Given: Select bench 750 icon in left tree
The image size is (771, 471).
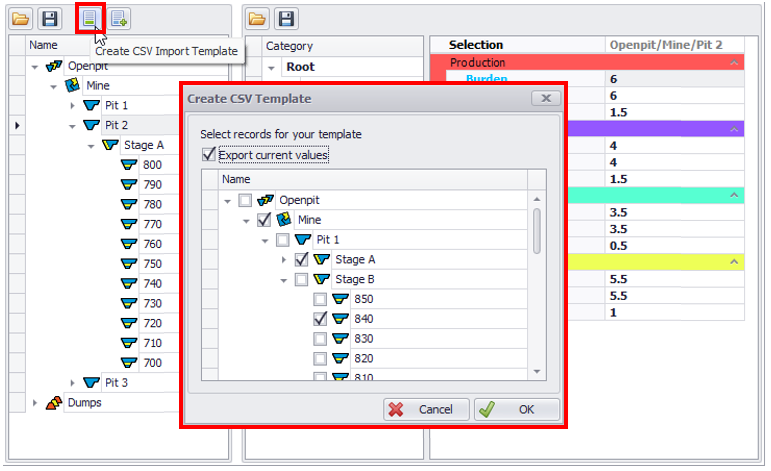Looking at the screenshot, I should (x=129, y=264).
